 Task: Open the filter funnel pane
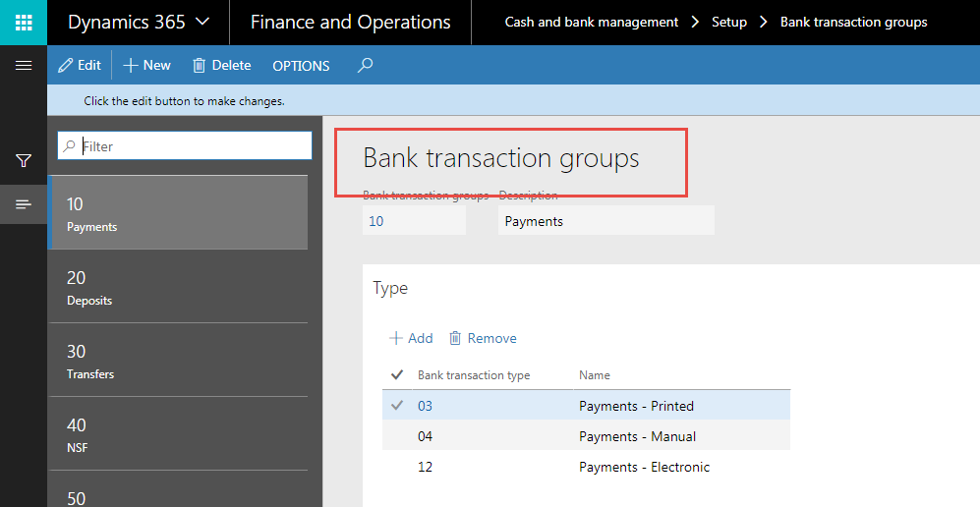click(x=24, y=160)
